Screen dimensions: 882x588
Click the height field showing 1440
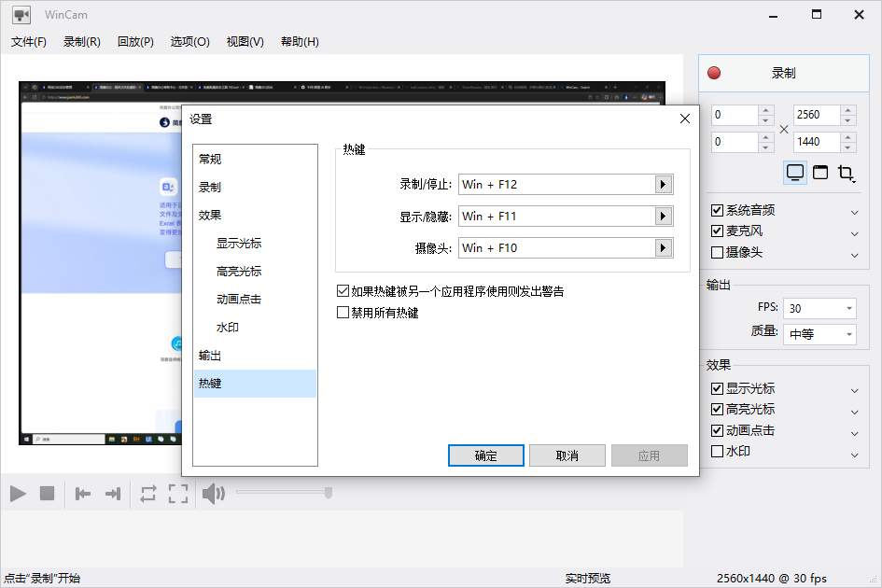coord(817,142)
